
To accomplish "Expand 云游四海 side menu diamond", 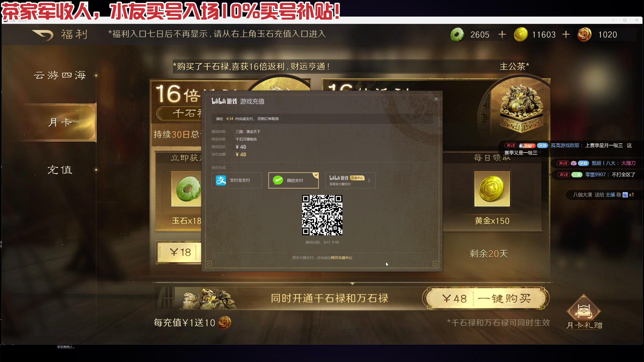I will (x=96, y=75).
